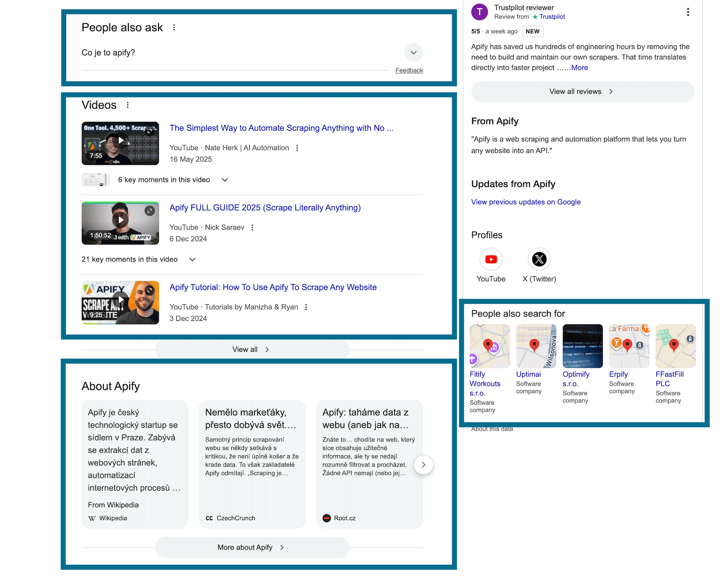Click the Optimify s.r.o. link
The image size is (728, 584).
tap(576, 379)
